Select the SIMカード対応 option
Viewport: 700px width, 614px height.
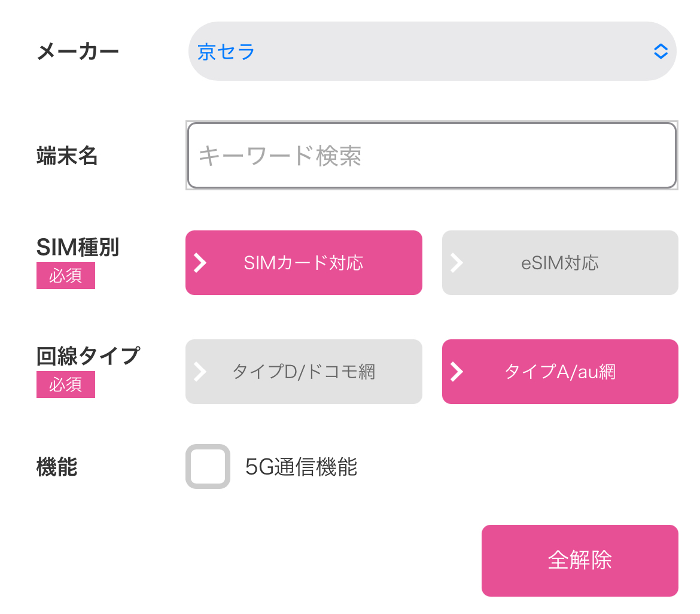click(x=303, y=263)
